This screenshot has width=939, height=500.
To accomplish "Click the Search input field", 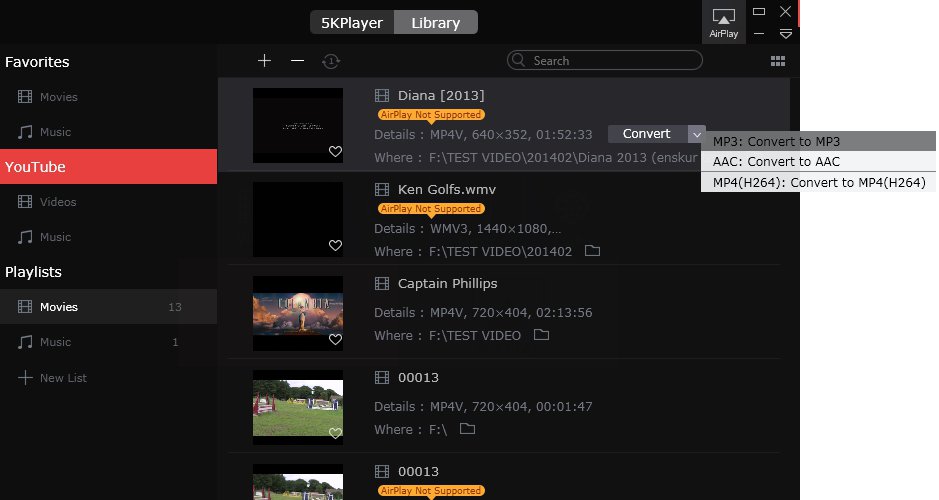I will point(604,60).
